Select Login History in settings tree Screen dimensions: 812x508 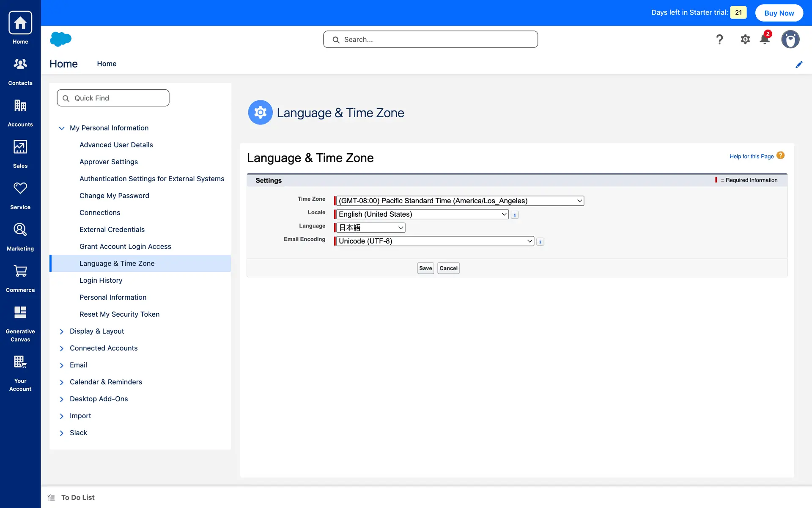(x=101, y=280)
